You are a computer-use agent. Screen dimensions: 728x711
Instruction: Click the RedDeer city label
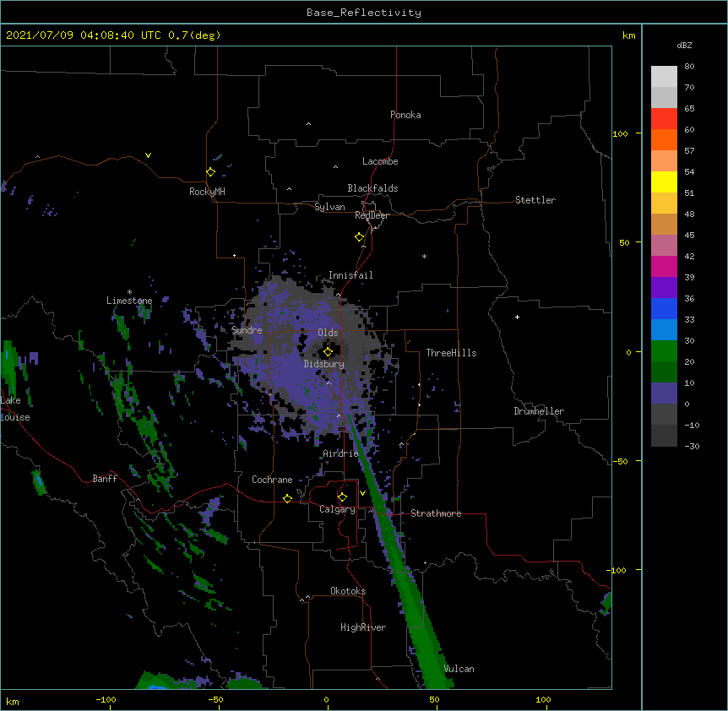point(372,215)
